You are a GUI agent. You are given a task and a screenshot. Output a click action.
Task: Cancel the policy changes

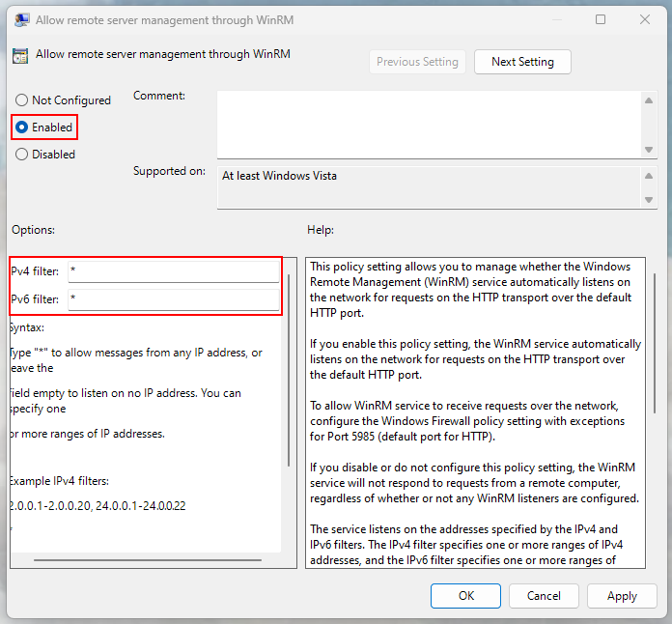tap(544, 596)
